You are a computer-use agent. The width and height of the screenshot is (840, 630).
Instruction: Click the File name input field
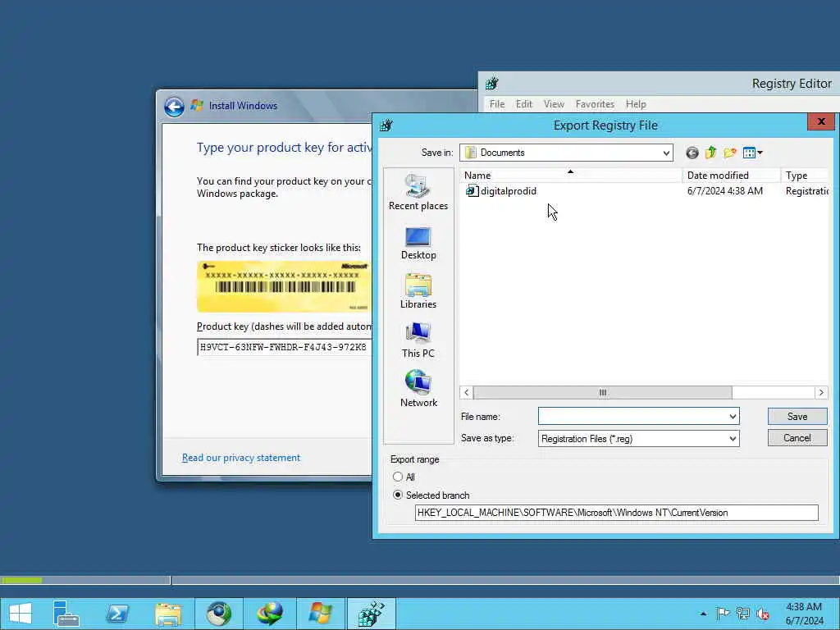632,417
